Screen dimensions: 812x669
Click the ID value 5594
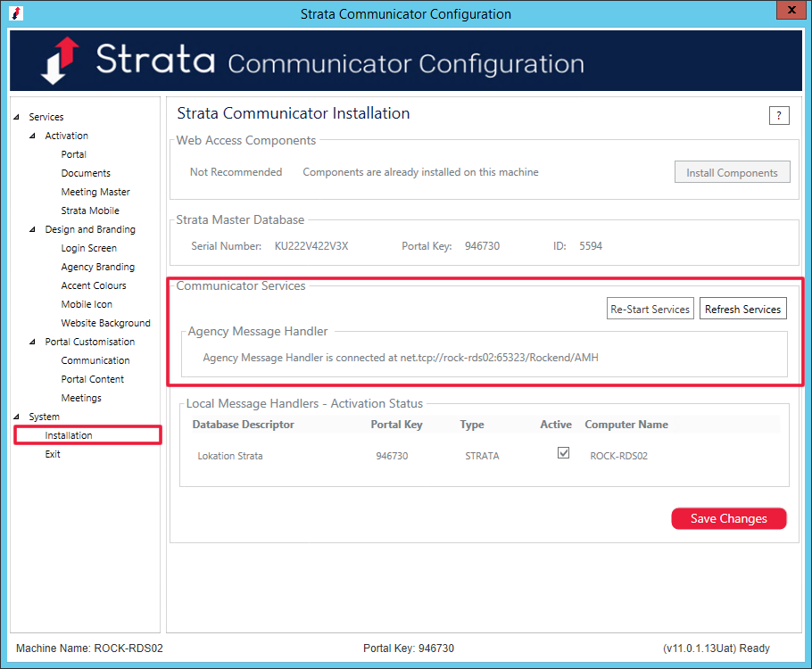coord(591,246)
